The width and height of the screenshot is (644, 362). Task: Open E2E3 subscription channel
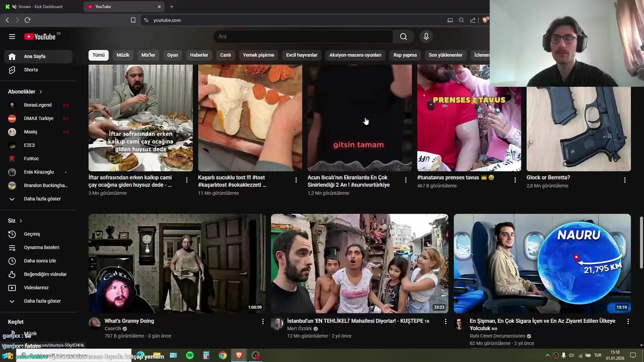(x=38, y=145)
